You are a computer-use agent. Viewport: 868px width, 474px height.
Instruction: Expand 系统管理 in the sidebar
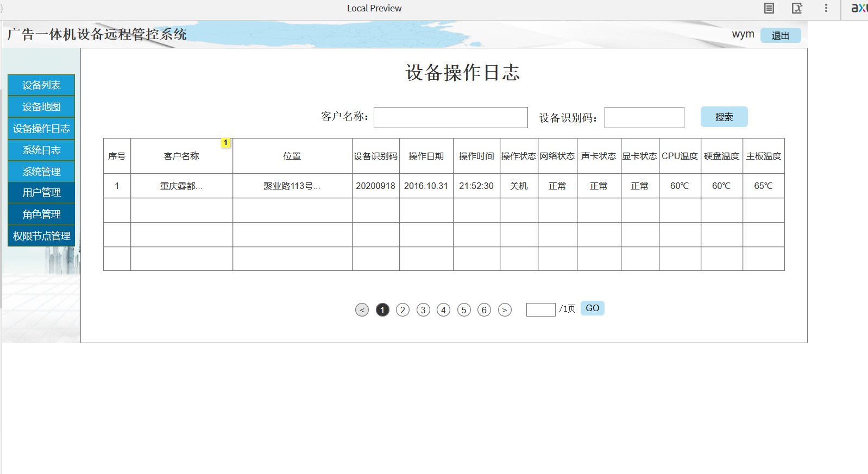pos(41,172)
